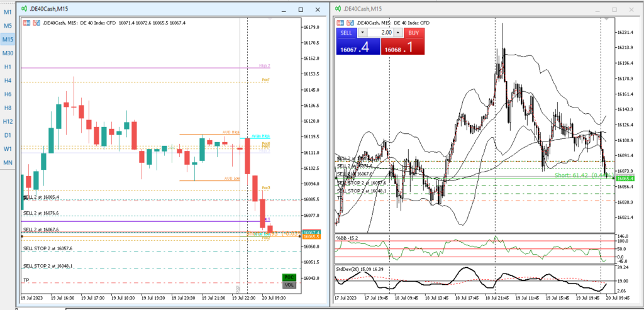Maximize the right .DE40Cash chart window

point(614,9)
